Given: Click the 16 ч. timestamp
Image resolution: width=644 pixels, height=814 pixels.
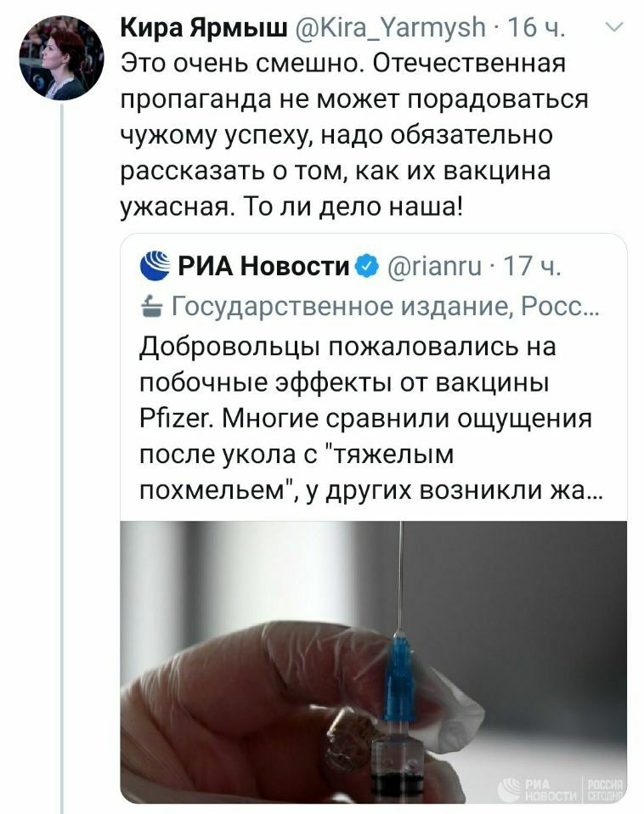Looking at the screenshot, I should point(536,27).
